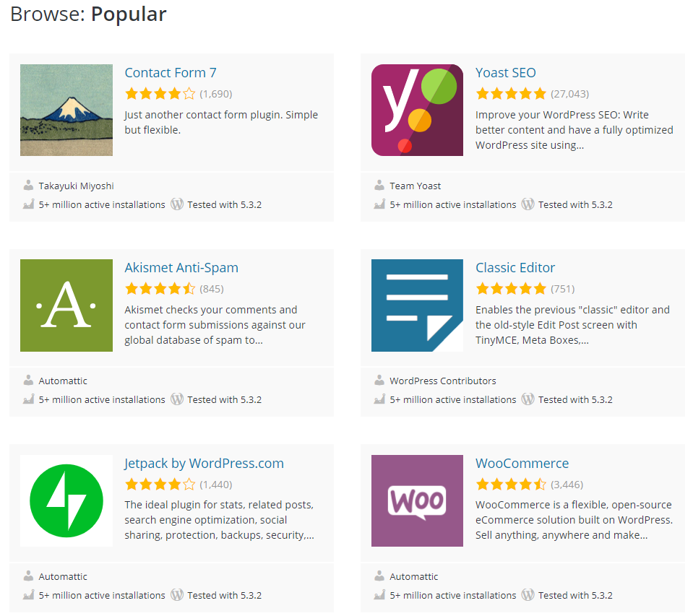Click the WooCommerce purple Woo logo
Viewport: 693px width, 616px height.
(x=417, y=500)
